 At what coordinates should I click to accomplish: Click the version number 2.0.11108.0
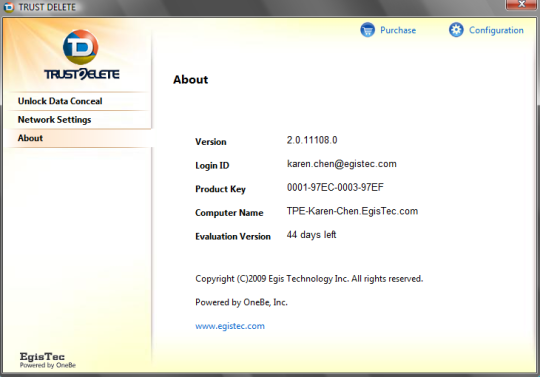312,140
